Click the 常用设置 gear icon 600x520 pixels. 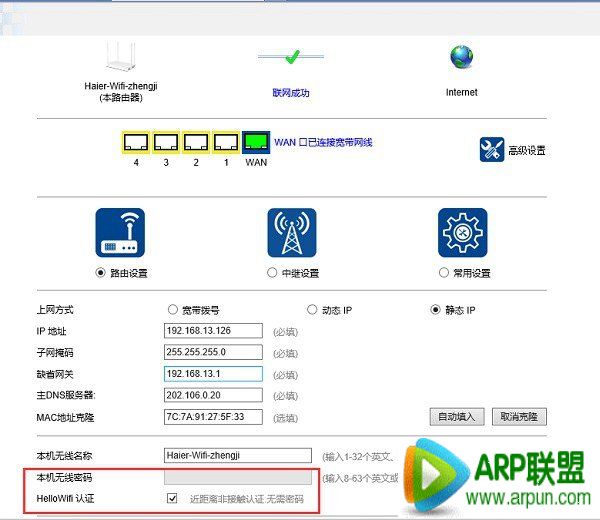(462, 233)
